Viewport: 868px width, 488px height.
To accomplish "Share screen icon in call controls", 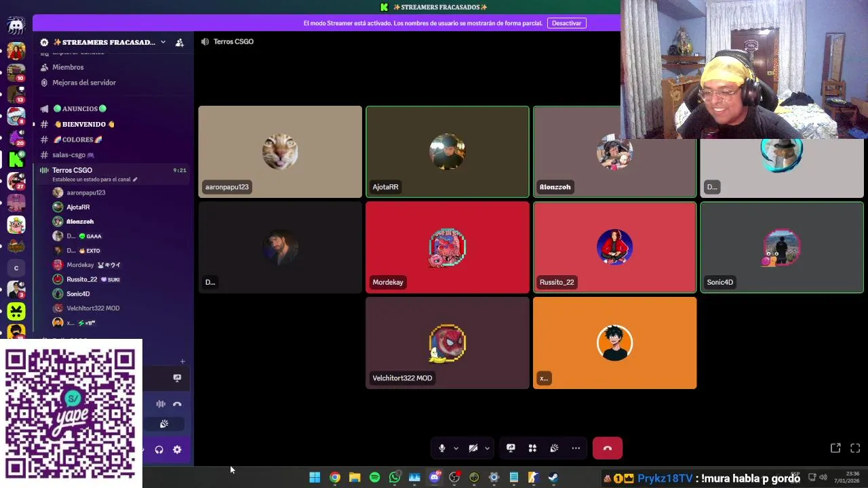I will coord(511,448).
